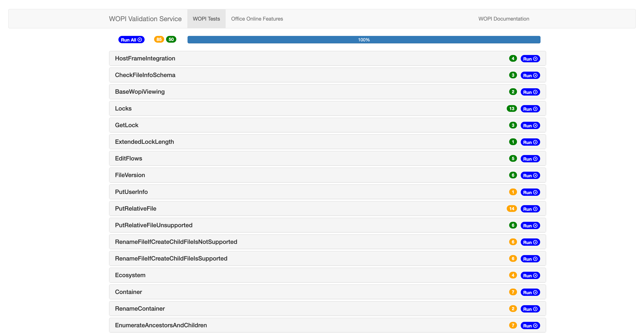Open the WOPI Tests tab
Screen dimensions: 644x334
pos(206,19)
